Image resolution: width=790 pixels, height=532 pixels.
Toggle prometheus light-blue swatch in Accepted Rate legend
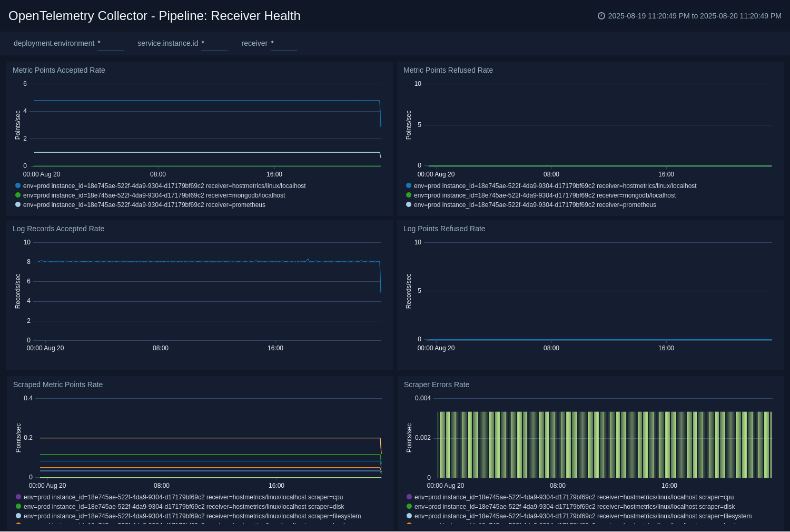click(x=18, y=204)
